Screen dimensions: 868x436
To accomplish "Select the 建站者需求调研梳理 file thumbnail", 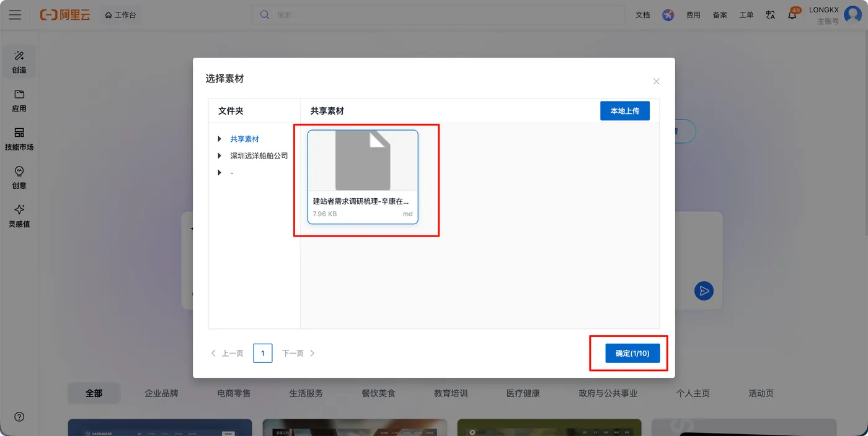I will coord(363,177).
